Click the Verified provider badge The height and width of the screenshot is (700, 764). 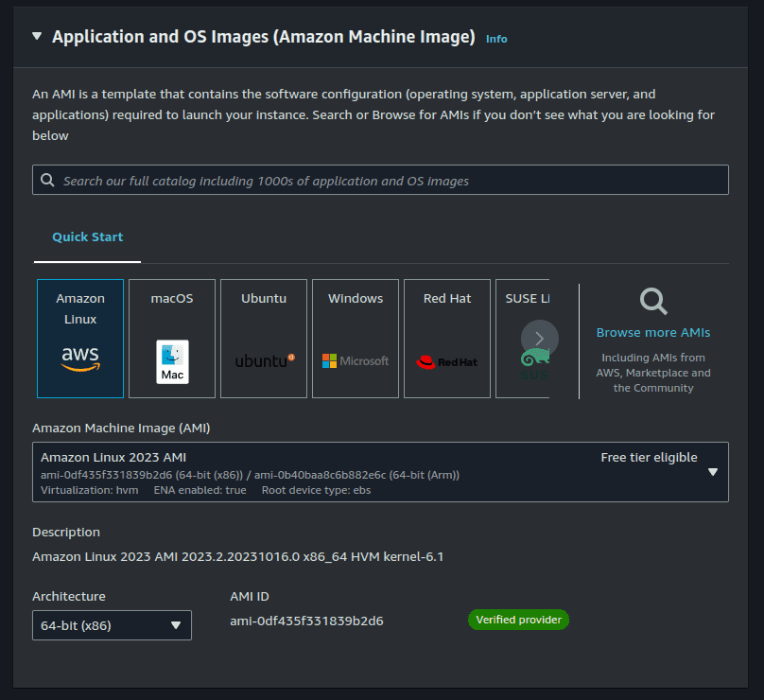518,621
